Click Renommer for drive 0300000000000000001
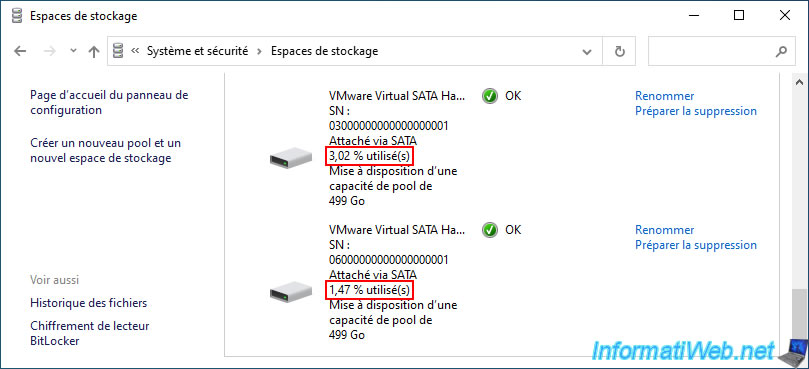The image size is (809, 369). tap(665, 96)
